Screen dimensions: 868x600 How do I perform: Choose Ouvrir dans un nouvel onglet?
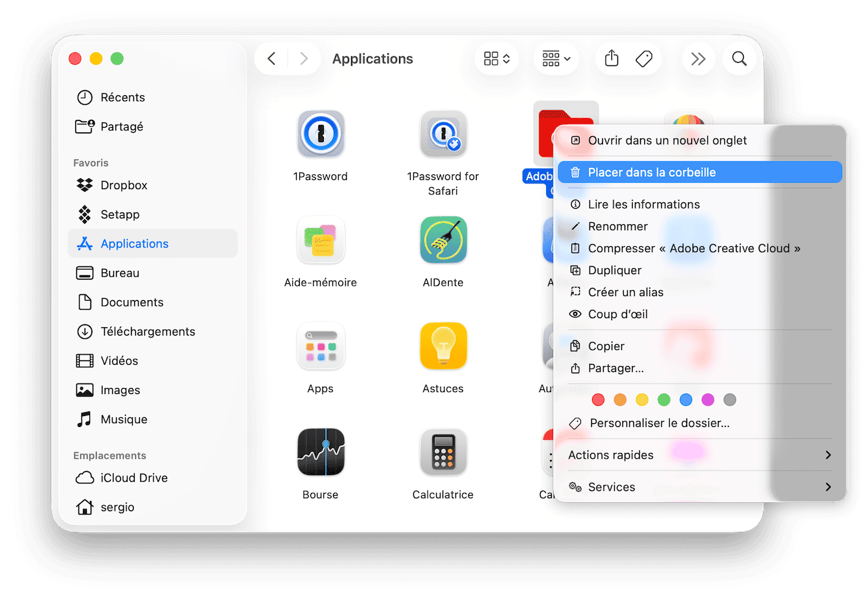(x=700, y=141)
